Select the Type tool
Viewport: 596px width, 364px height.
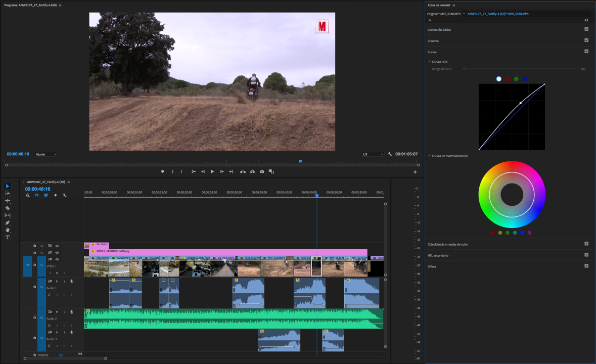[x=7, y=238]
